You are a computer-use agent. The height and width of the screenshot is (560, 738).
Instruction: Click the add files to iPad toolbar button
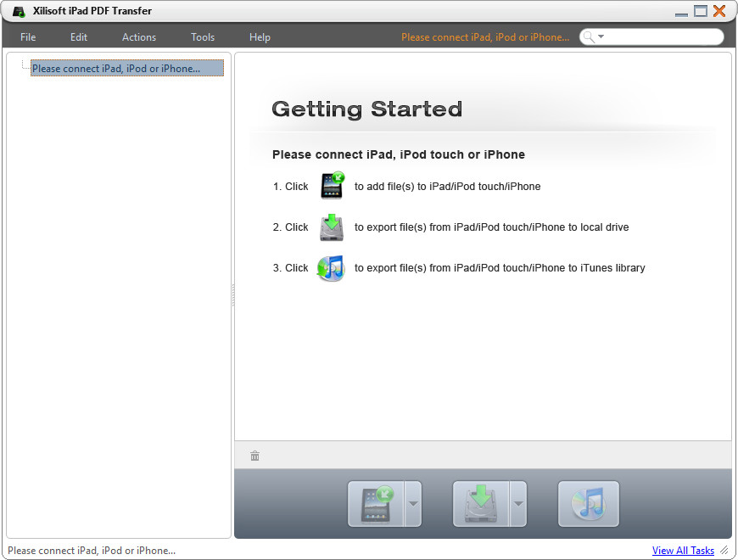[376, 504]
